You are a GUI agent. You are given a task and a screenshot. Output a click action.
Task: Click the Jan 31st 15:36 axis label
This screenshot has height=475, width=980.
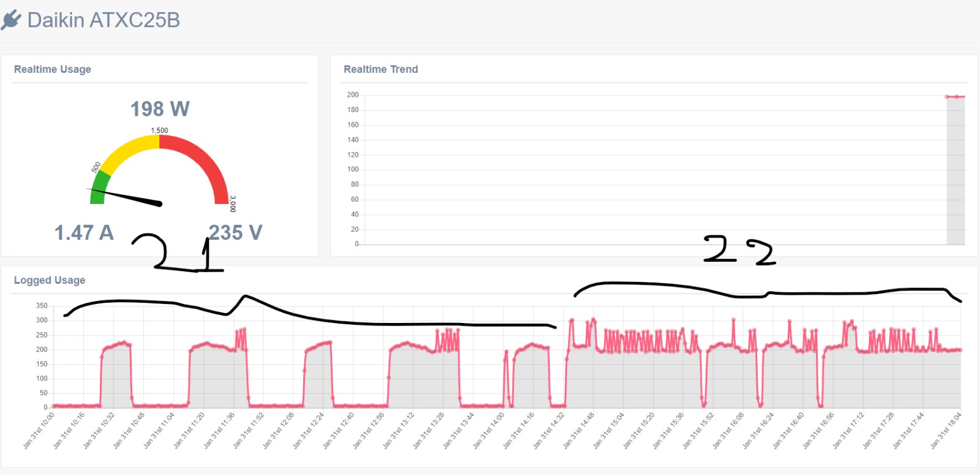pos(668,430)
